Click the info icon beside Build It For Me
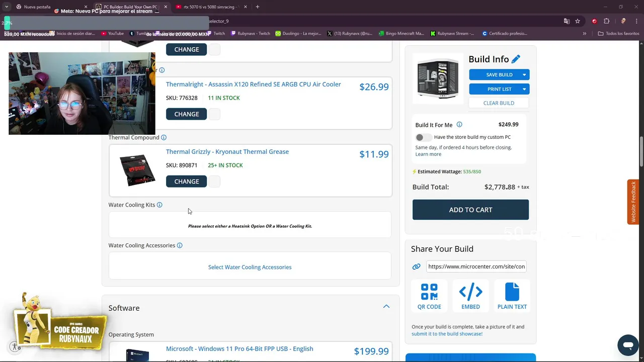The height and width of the screenshot is (362, 644). pos(459,125)
